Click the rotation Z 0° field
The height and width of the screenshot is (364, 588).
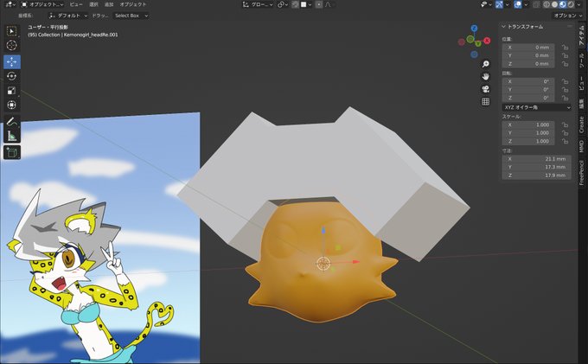[528, 98]
